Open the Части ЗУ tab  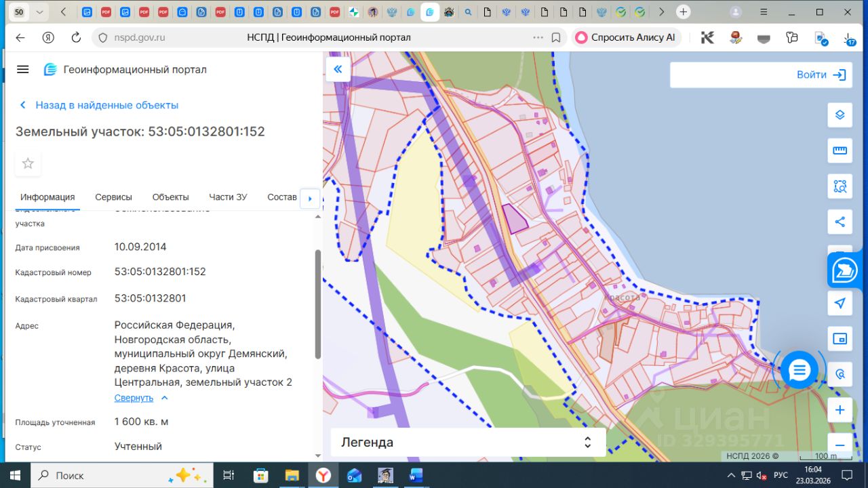[228, 197]
